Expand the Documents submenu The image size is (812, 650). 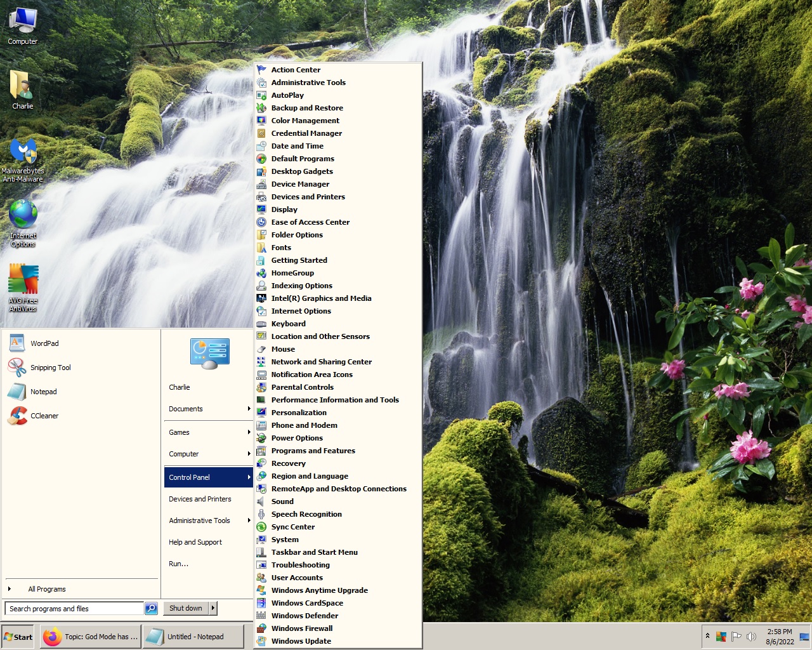point(208,409)
